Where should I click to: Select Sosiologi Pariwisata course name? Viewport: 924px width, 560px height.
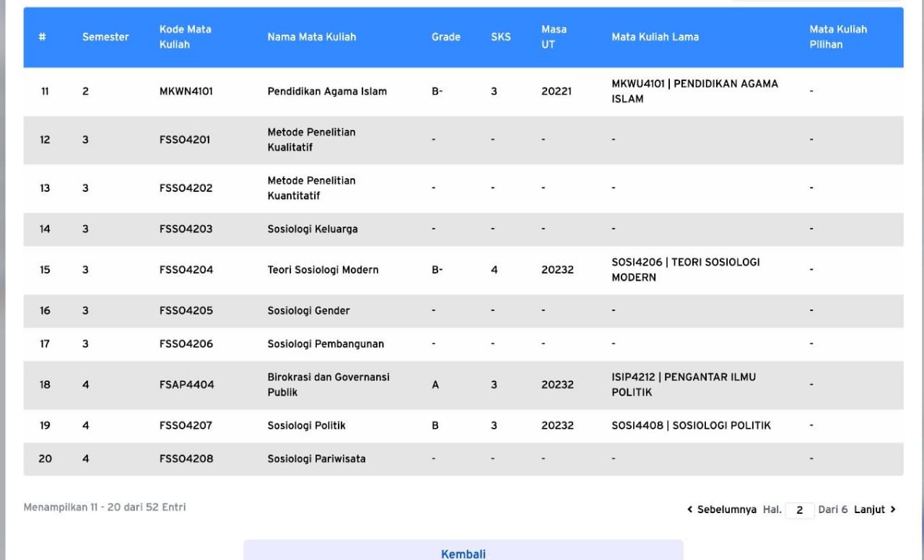click(x=317, y=459)
